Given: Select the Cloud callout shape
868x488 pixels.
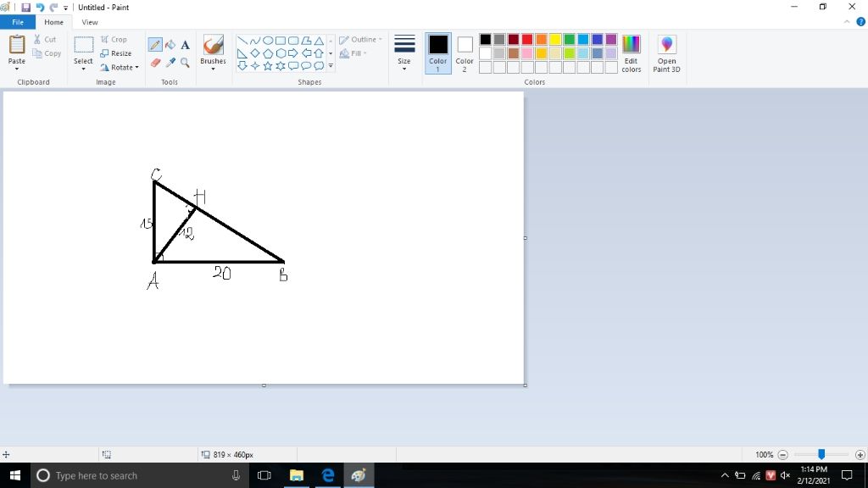Looking at the screenshot, I should coord(319,66).
